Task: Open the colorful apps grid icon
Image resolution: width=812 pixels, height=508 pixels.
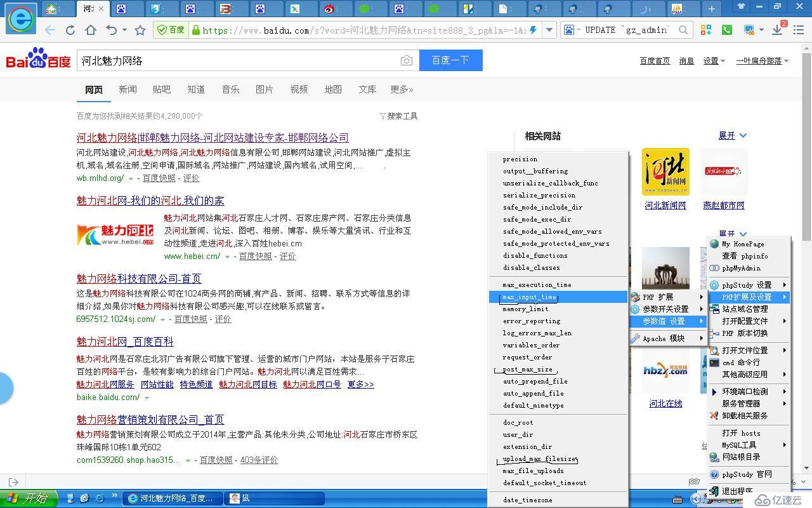Action: click(706, 30)
